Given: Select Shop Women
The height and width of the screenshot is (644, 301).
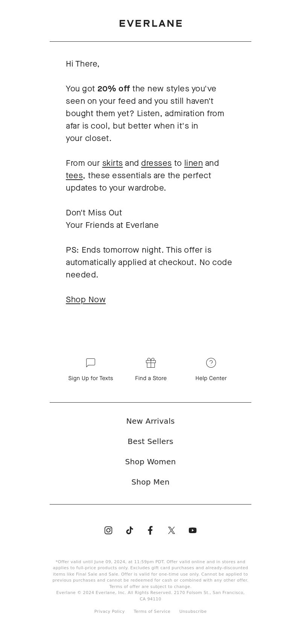Looking at the screenshot, I should [150, 462].
